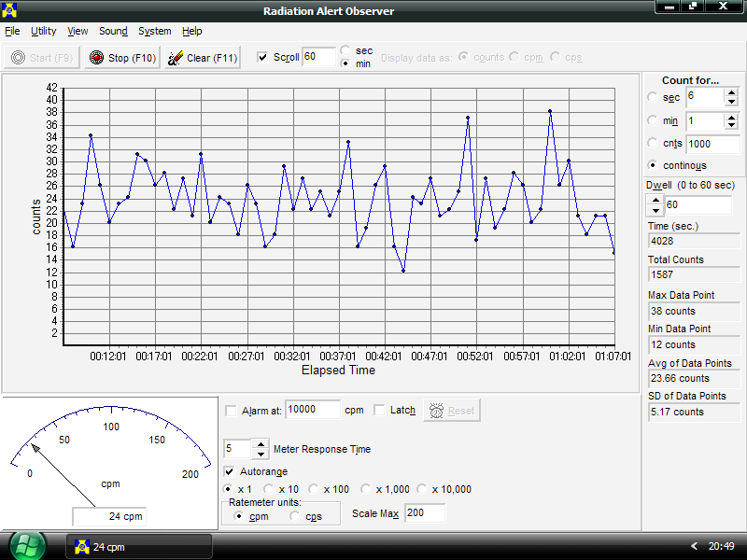The height and width of the screenshot is (560, 747).
Task: Click the Scroll value field
Action: tap(318, 57)
